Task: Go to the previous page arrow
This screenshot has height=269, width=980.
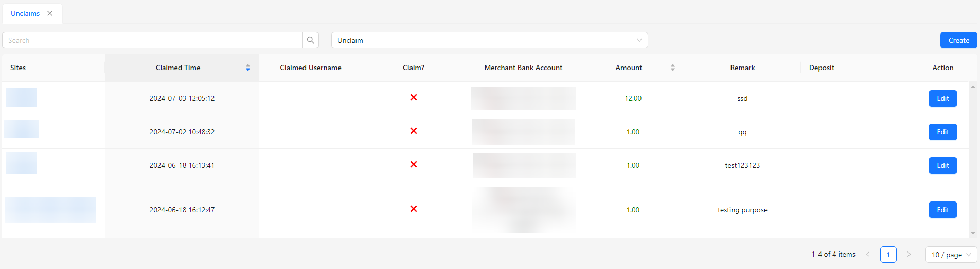Action: pos(868,254)
